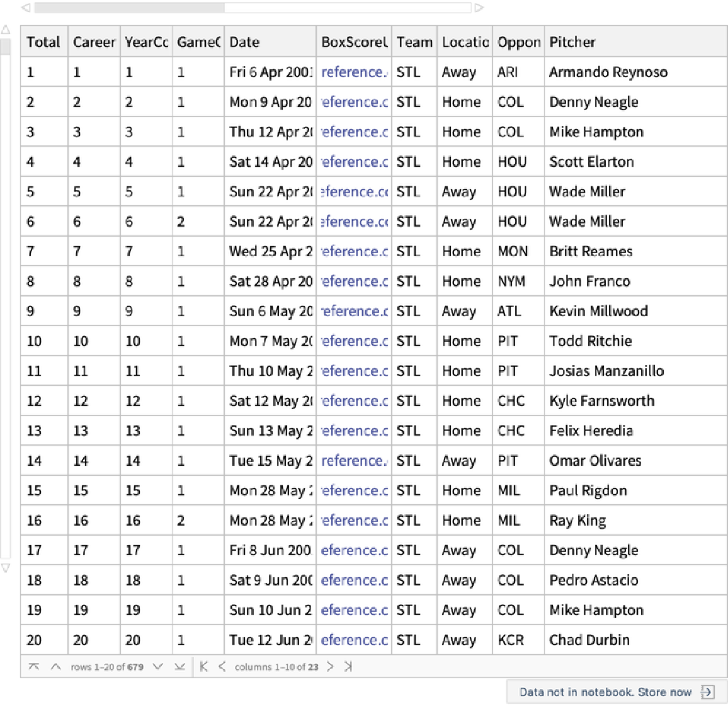This screenshot has width=728, height=705.
Task: Jump to the first rows of the dataset
Action: point(34,667)
